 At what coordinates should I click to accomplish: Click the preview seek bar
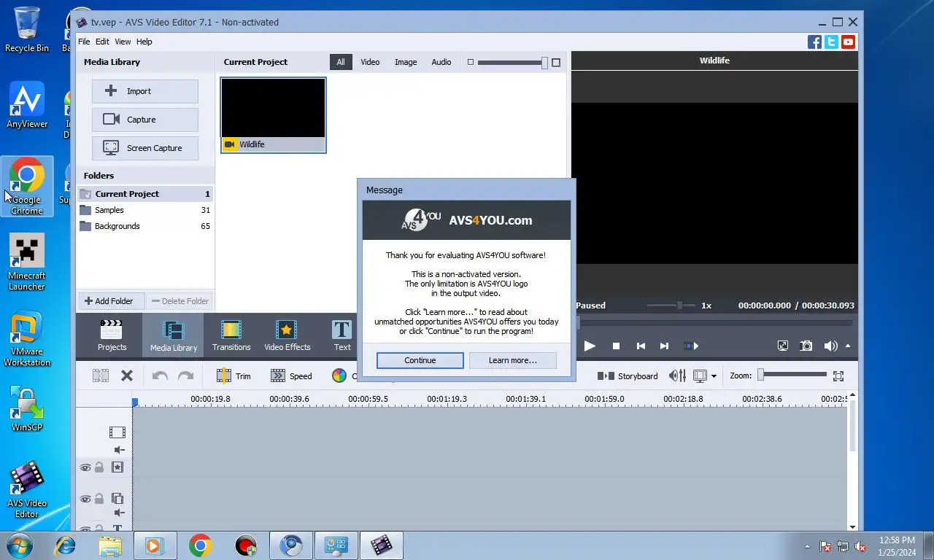pos(714,322)
